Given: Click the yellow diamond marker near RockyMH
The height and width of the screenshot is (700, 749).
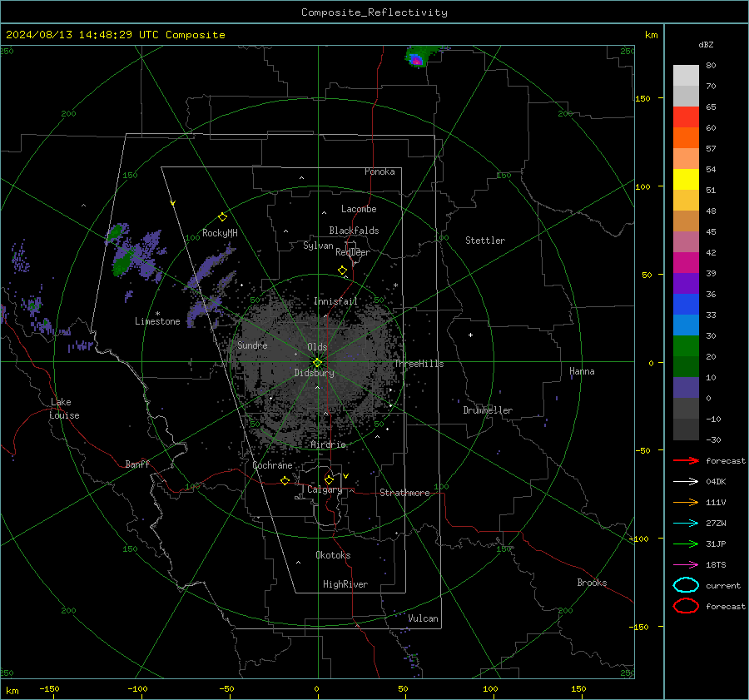Looking at the screenshot, I should coord(222,217).
